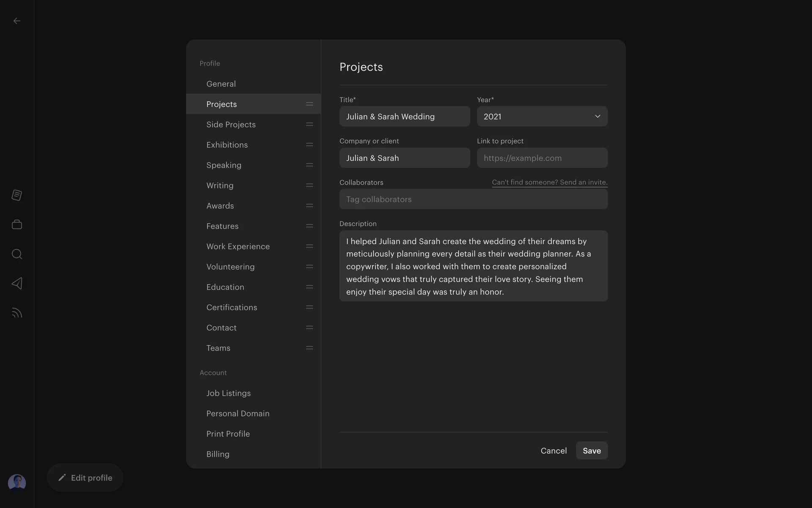Focus the Tag collaborators field
The image size is (812, 508).
click(473, 199)
